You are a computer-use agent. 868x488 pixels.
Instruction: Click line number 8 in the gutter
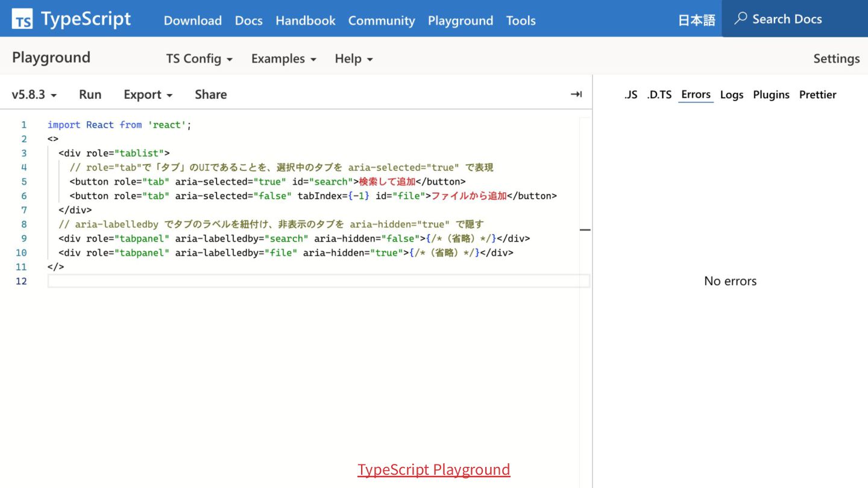[x=24, y=224]
